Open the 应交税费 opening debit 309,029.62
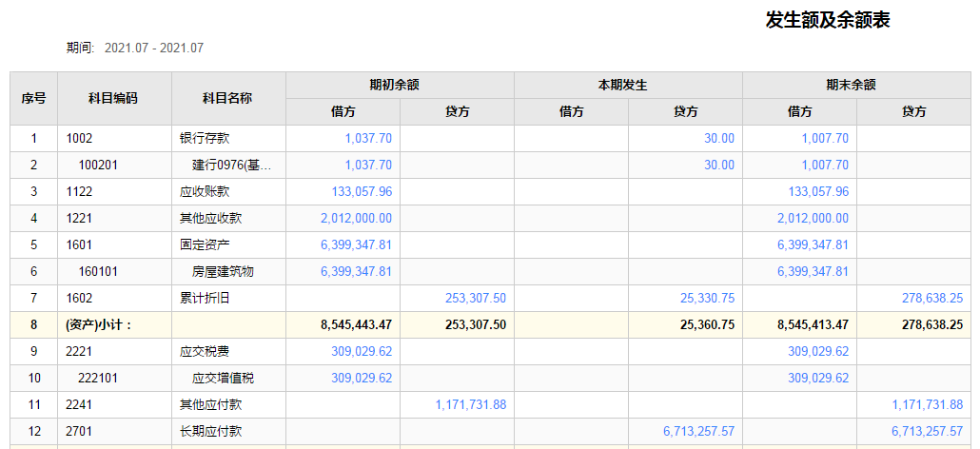980x449 pixels. point(362,352)
